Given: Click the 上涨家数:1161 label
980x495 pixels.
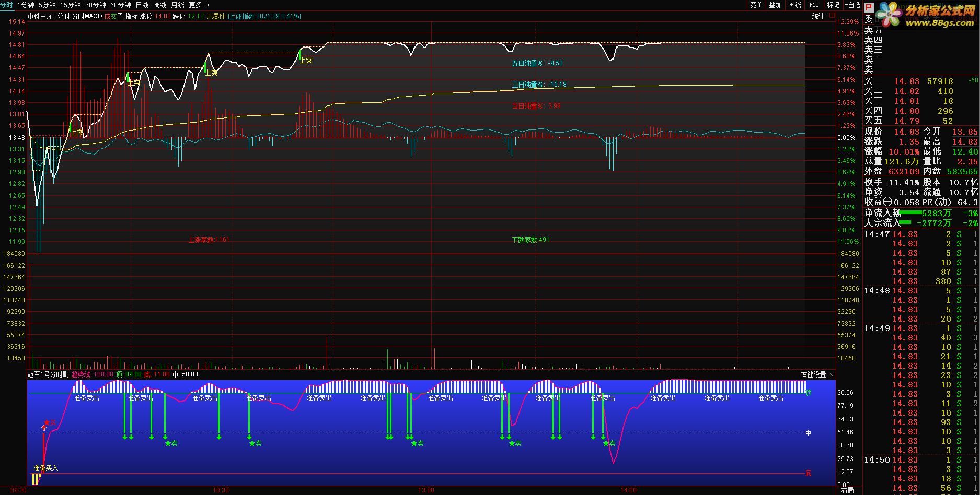Looking at the screenshot, I should pos(209,240).
